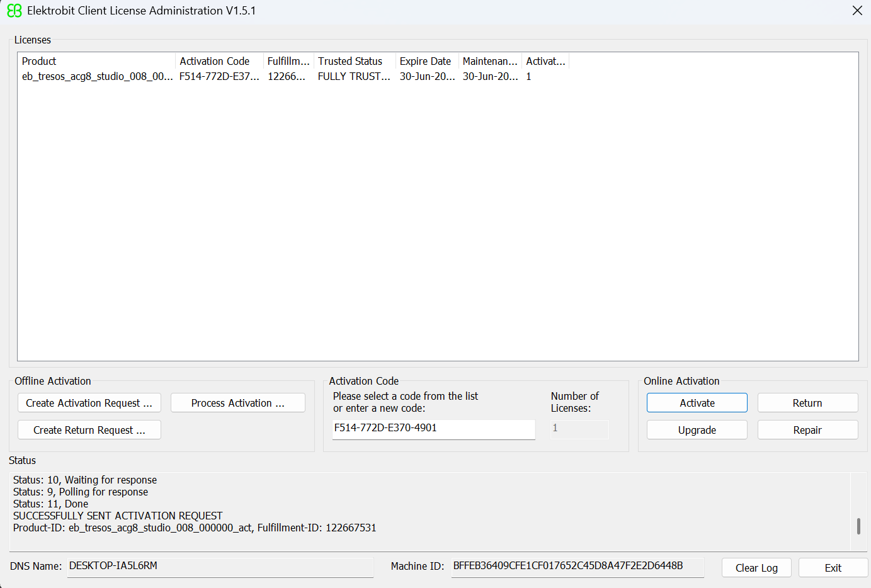Close the License Administration window
This screenshot has height=588, width=871.
[x=857, y=11]
